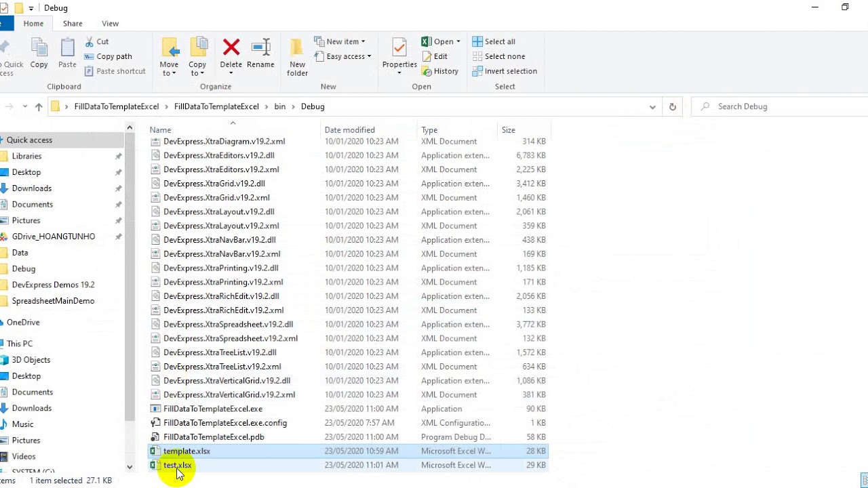The width and height of the screenshot is (868, 488).
Task: Click the Excel icon of template.xlsx
Action: click(x=155, y=451)
